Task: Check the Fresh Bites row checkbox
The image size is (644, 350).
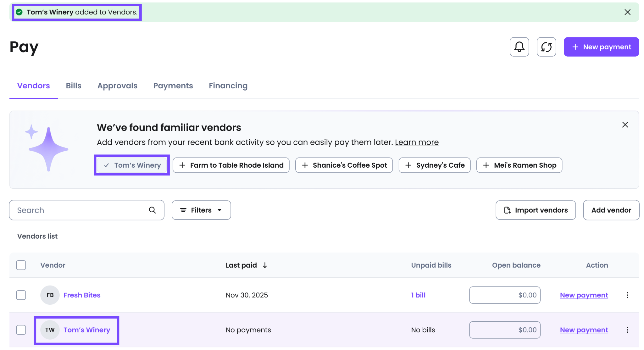Action: pos(21,295)
